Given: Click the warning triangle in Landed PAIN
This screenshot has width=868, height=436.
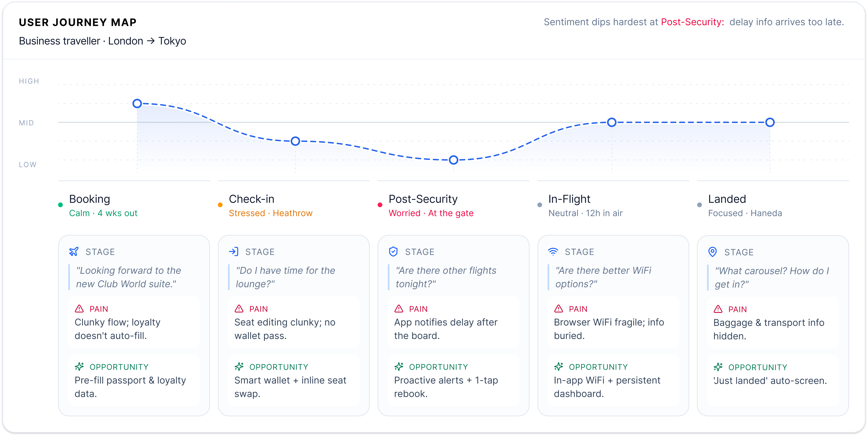Looking at the screenshot, I should coord(718,309).
